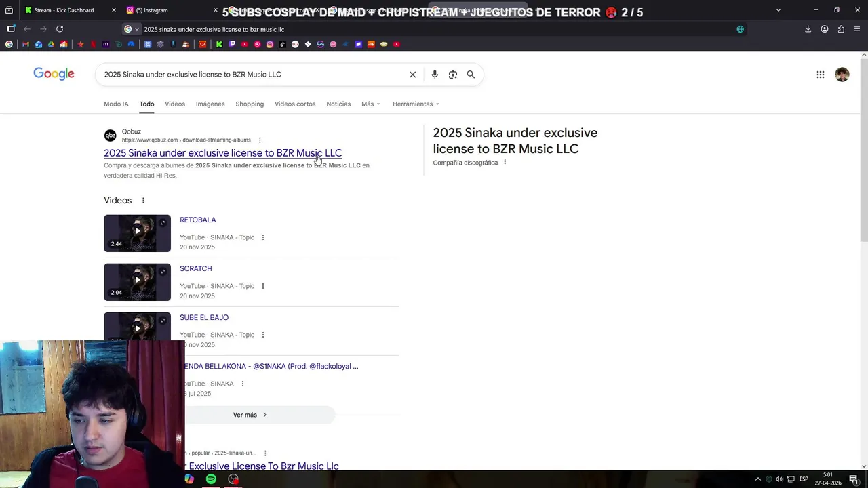Viewport: 868px width, 488px height.
Task: Click inside the Google search text field
Action: click(x=251, y=75)
